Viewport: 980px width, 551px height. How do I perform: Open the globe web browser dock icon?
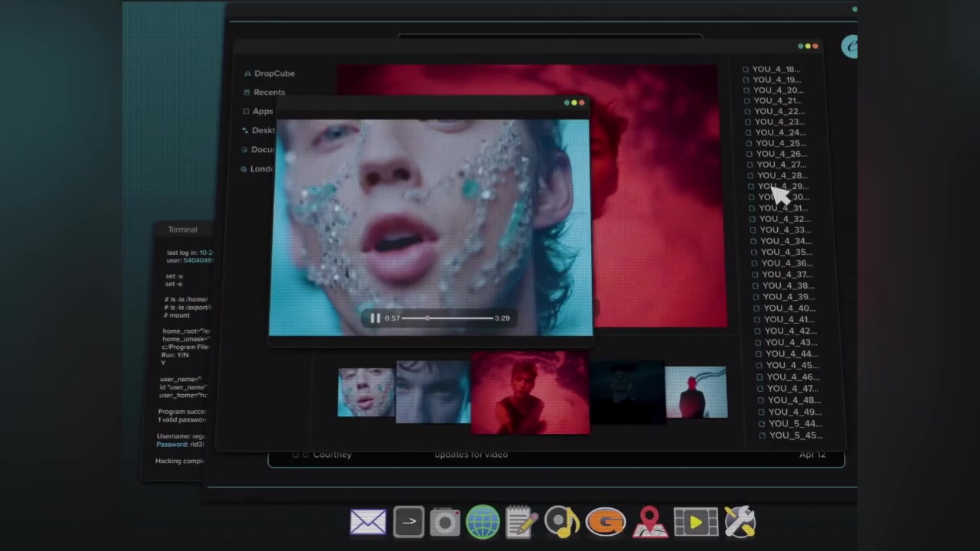[482, 523]
